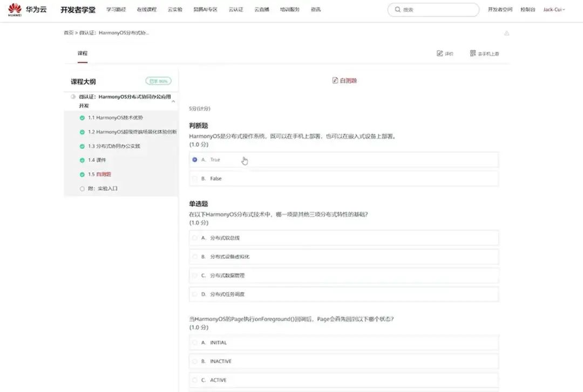Click the search magnifier icon
The width and height of the screenshot is (583, 392).
[x=397, y=10]
